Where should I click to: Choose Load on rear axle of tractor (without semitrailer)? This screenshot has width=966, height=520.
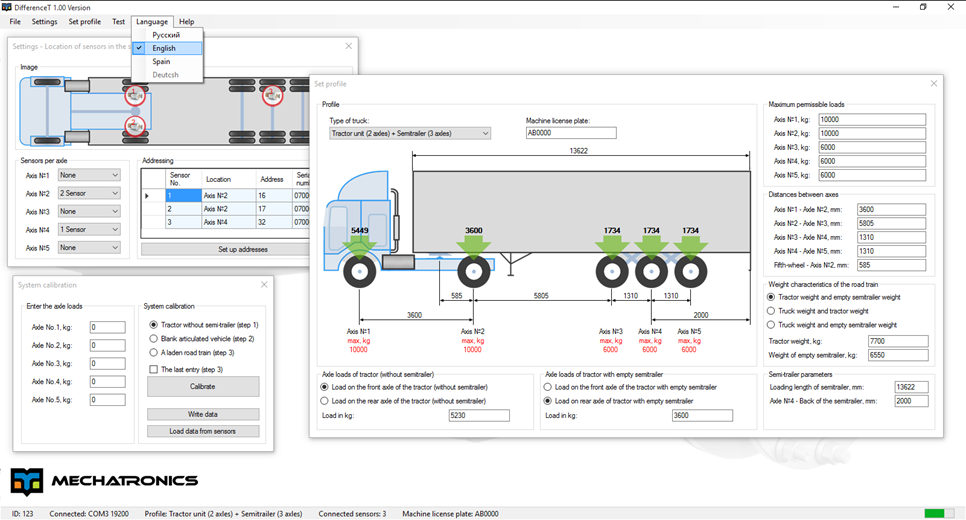coord(325,401)
